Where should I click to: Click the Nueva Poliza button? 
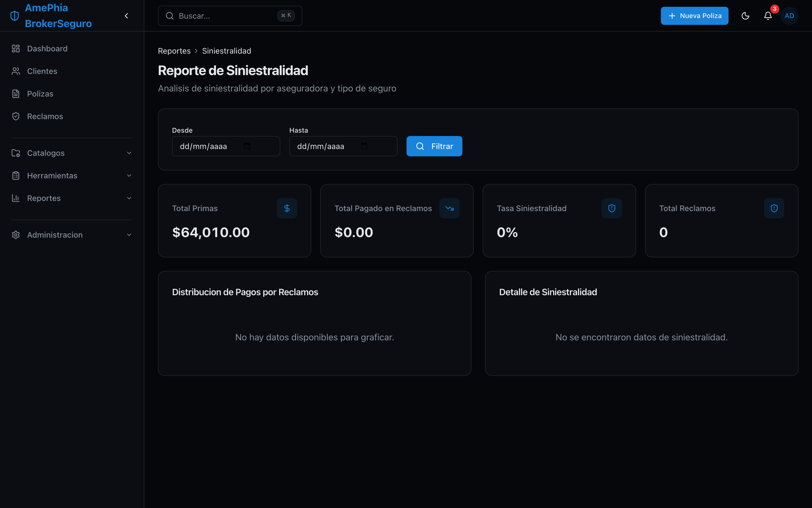694,16
